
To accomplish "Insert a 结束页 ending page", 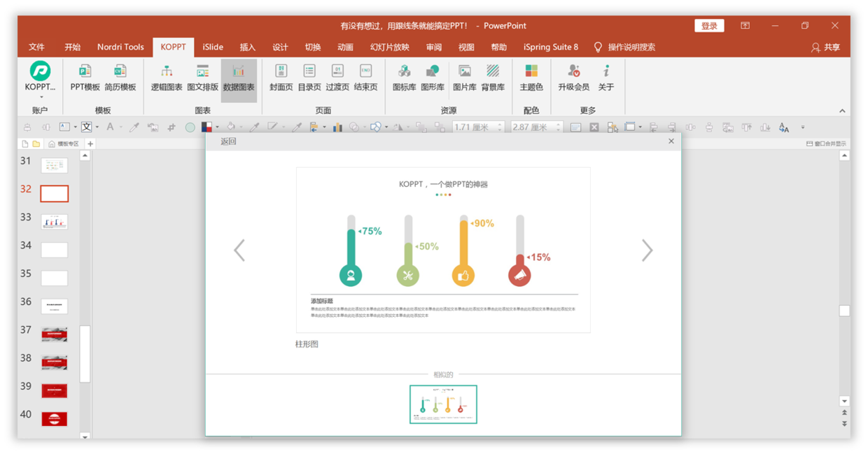I will (365, 78).
